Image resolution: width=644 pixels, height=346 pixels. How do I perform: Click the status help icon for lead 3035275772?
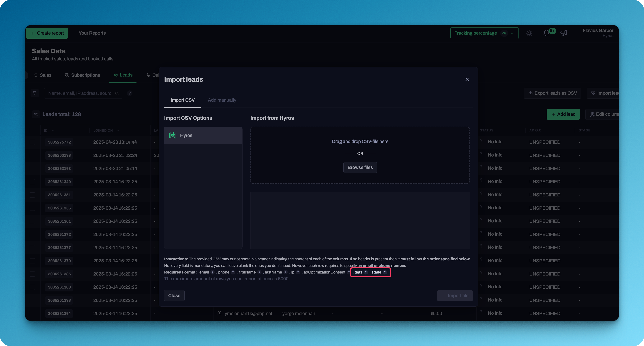pyautogui.click(x=481, y=141)
